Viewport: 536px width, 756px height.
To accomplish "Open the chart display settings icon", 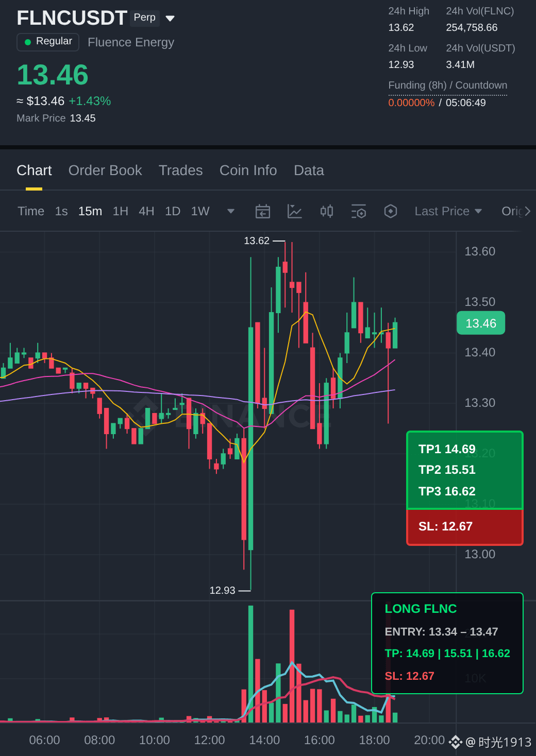I will pyautogui.click(x=359, y=211).
